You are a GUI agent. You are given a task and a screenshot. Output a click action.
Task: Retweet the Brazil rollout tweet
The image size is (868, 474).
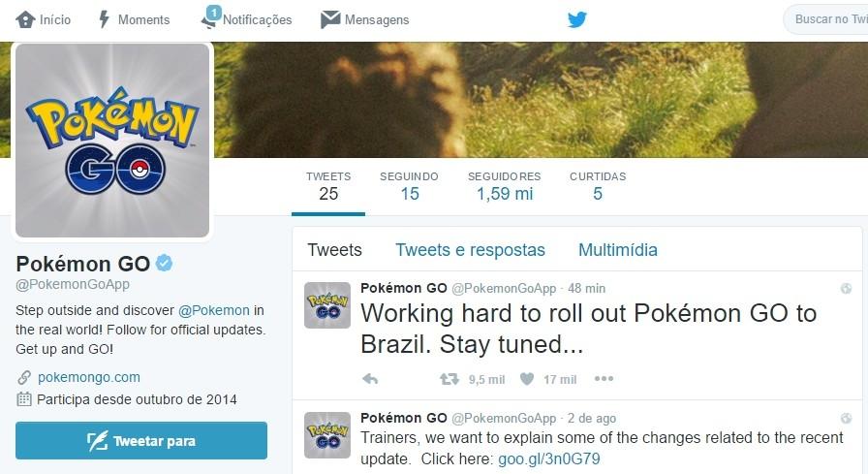pos(449,379)
